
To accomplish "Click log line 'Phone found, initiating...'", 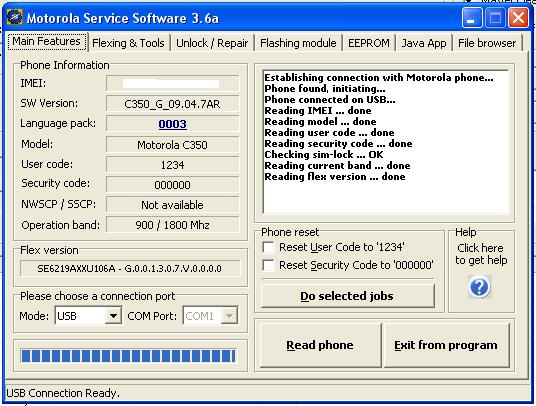I will coord(325,89).
